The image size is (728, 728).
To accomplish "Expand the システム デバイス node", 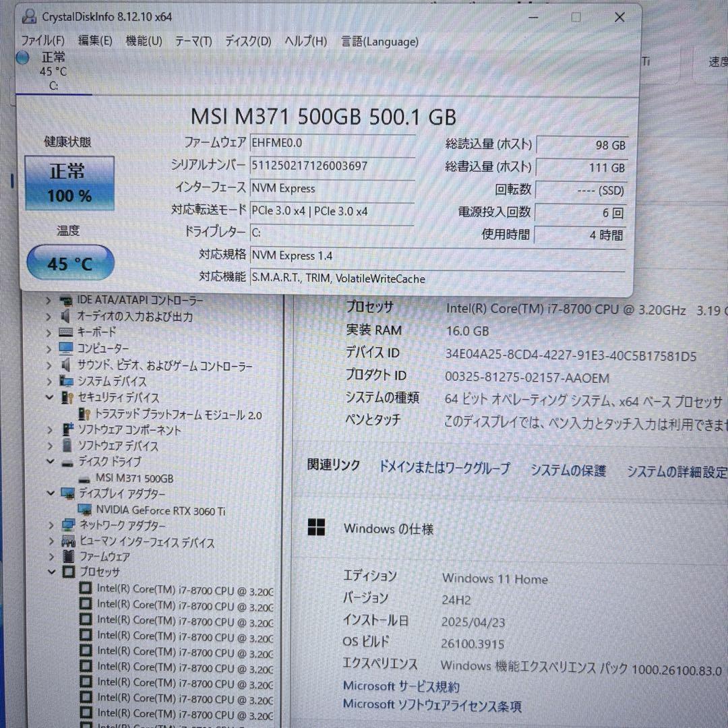I will (49, 382).
